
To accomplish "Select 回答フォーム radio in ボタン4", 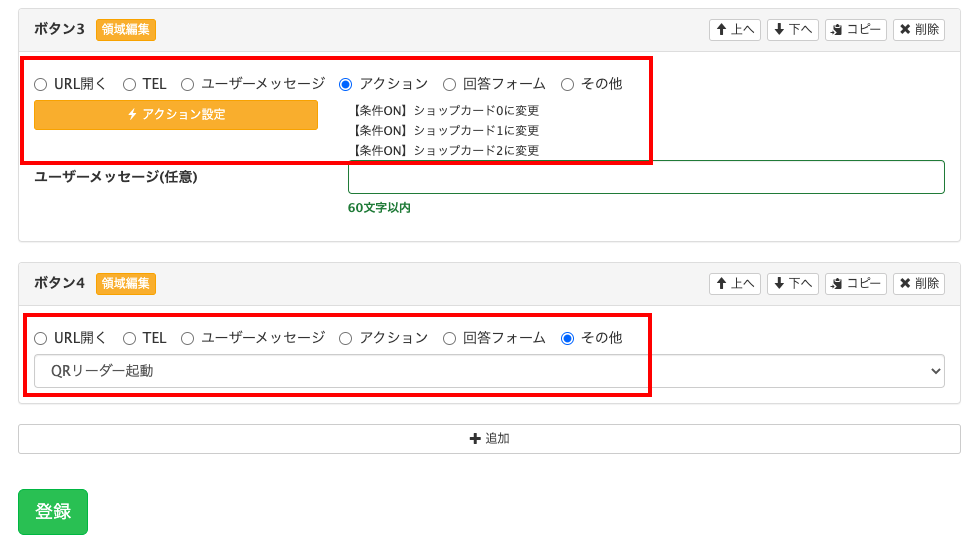I will coord(449,339).
